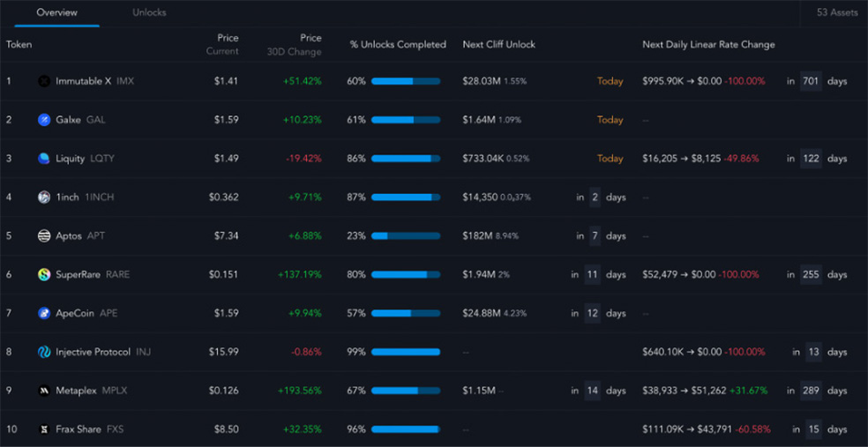Sort by Price 30D Change header
The width and height of the screenshot is (868, 447).
(295, 45)
